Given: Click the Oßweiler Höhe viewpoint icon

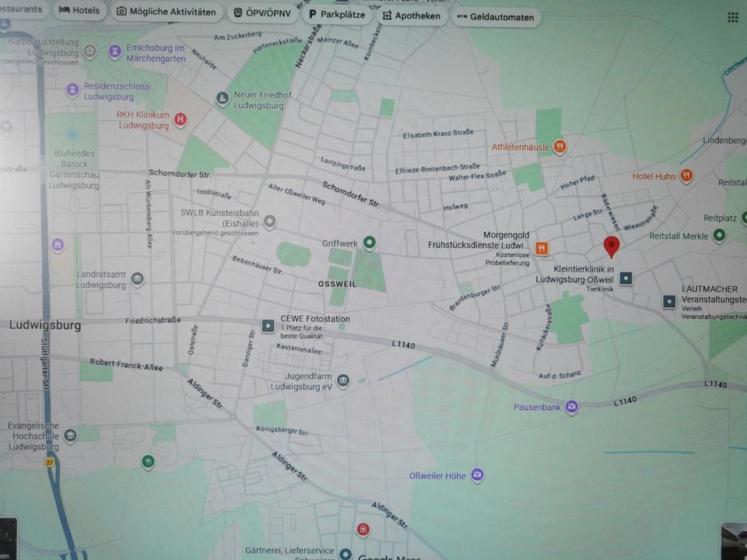Looking at the screenshot, I should pyautogui.click(x=477, y=474).
